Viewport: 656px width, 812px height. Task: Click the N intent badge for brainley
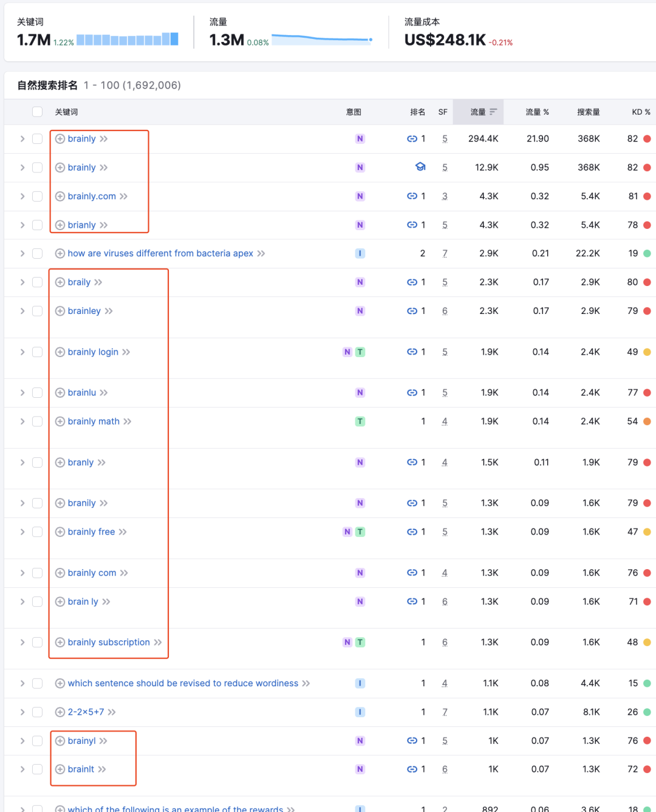tap(360, 311)
